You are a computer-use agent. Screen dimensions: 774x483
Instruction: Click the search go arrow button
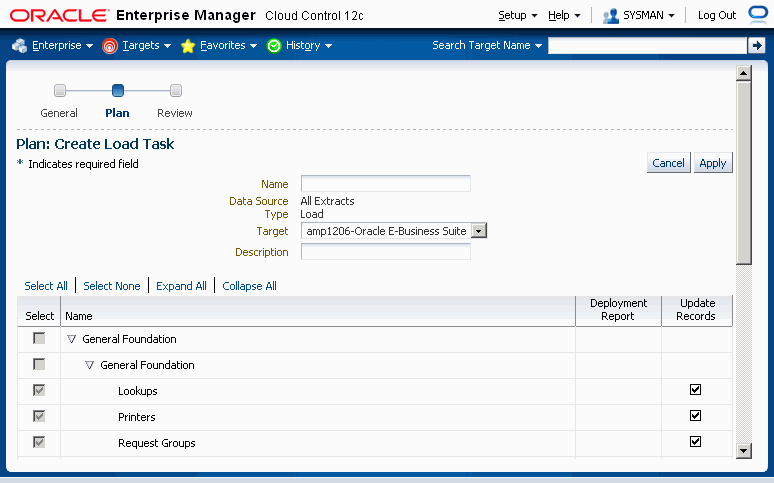756,45
